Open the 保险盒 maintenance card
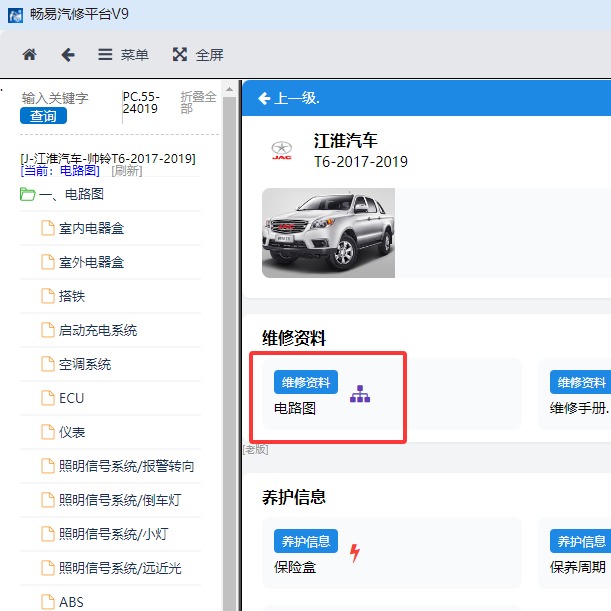611x611 pixels. point(392,553)
